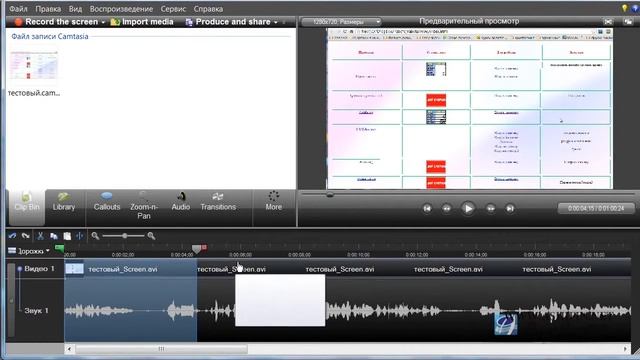Open the Справка menu
The image size is (640, 360).
click(x=208, y=9)
